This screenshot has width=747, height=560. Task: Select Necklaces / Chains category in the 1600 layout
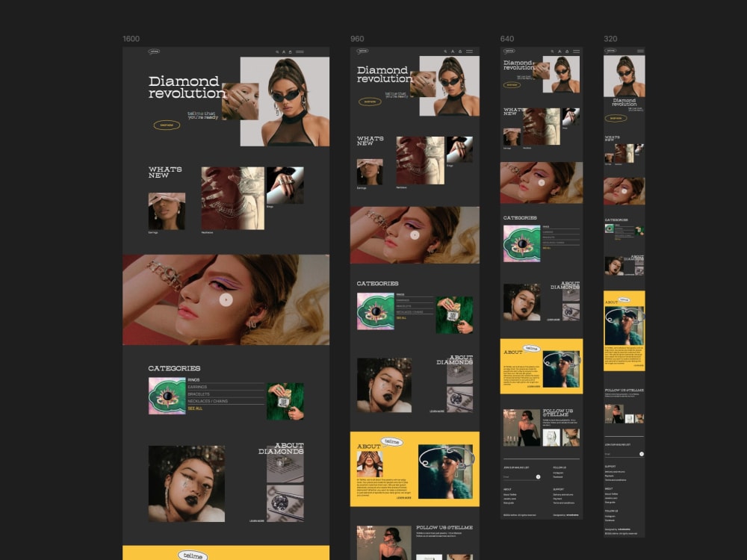(226, 402)
